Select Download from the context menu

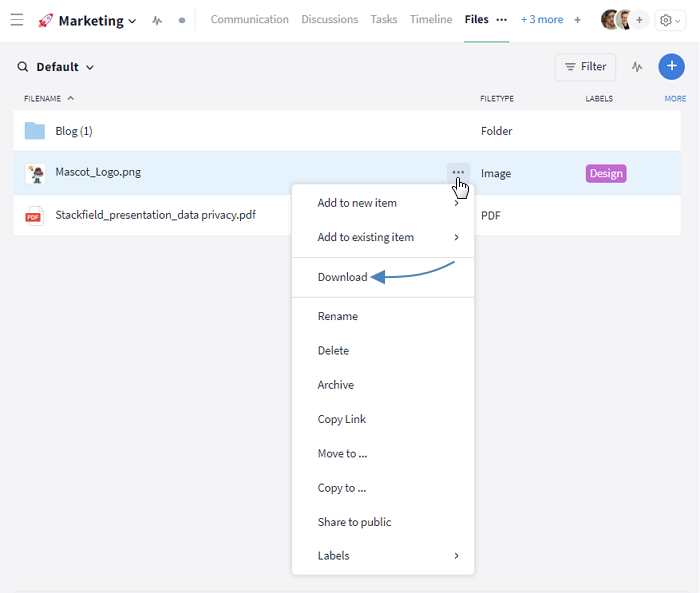click(x=342, y=277)
